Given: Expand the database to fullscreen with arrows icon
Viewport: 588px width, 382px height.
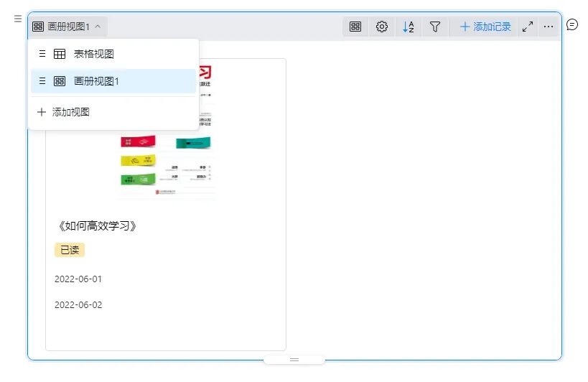Looking at the screenshot, I should tap(528, 27).
